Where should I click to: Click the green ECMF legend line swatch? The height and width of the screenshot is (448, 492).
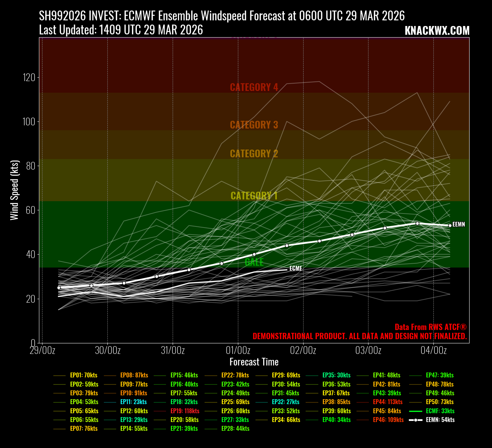pos(416,411)
